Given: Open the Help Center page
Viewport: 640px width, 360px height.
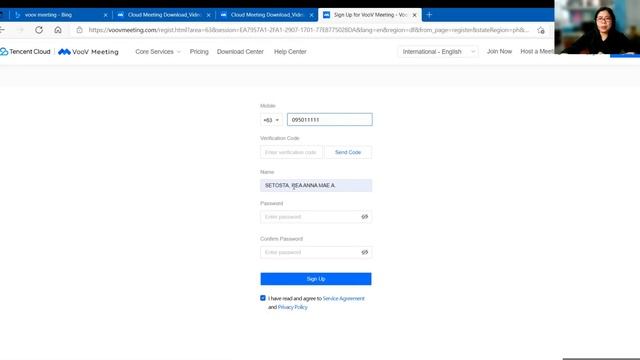Looking at the screenshot, I should (x=290, y=51).
